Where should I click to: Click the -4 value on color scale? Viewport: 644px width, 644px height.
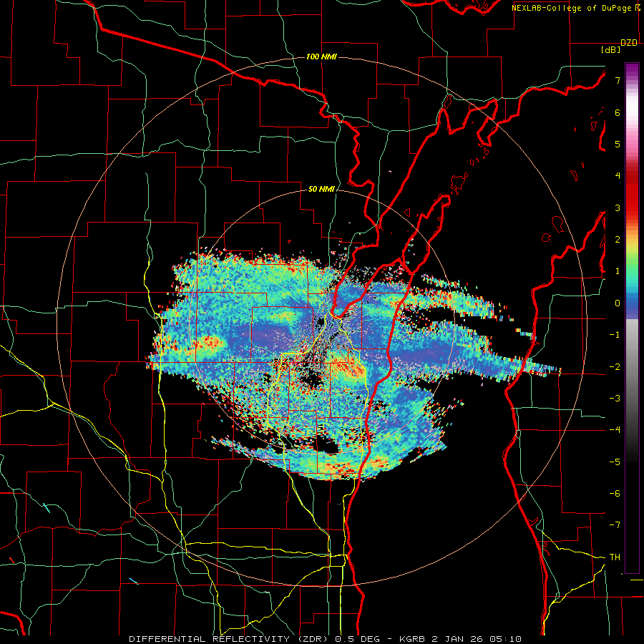pos(615,430)
